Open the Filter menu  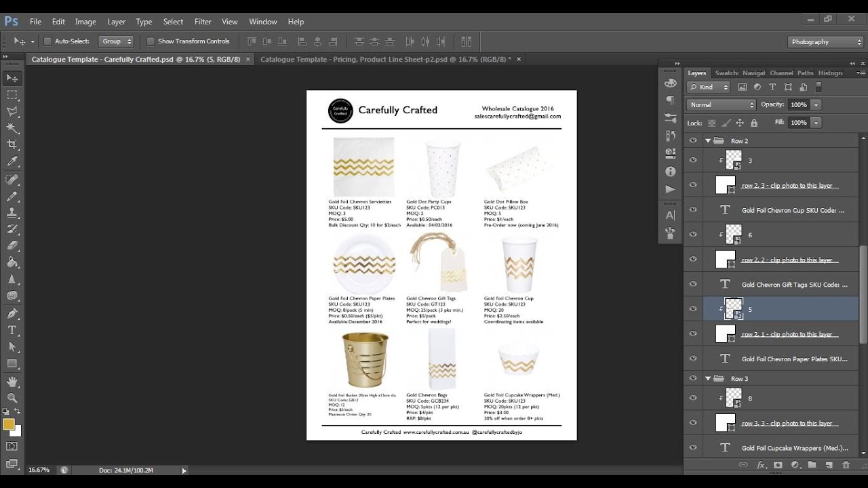pyautogui.click(x=203, y=22)
